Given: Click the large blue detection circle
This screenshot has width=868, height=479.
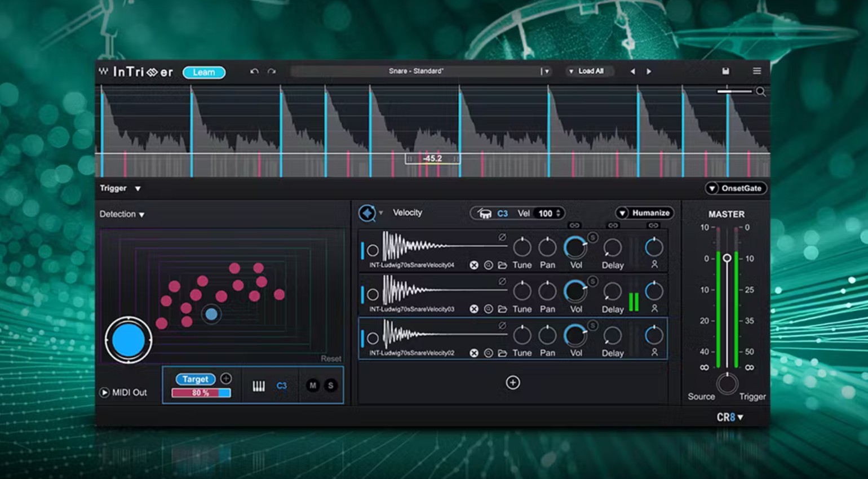Looking at the screenshot, I should [x=129, y=340].
